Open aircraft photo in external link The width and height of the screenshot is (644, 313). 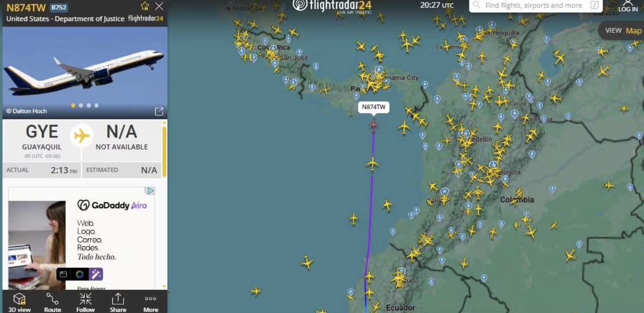click(x=159, y=111)
